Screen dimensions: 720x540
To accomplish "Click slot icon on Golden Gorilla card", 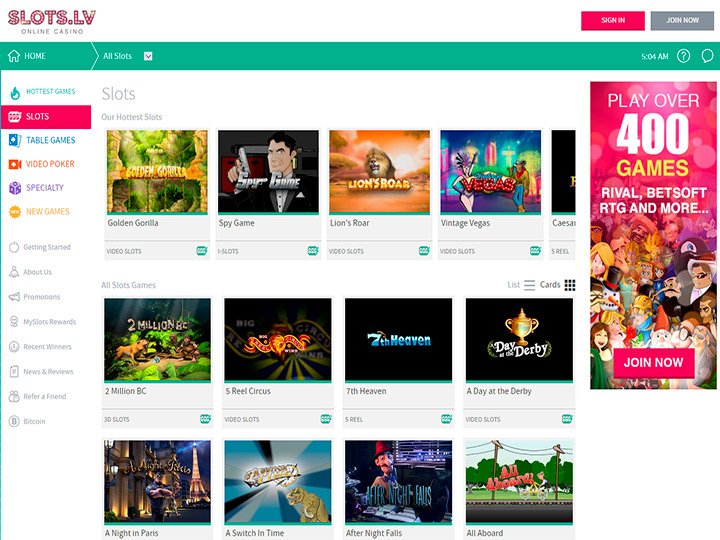I will pyautogui.click(x=202, y=251).
